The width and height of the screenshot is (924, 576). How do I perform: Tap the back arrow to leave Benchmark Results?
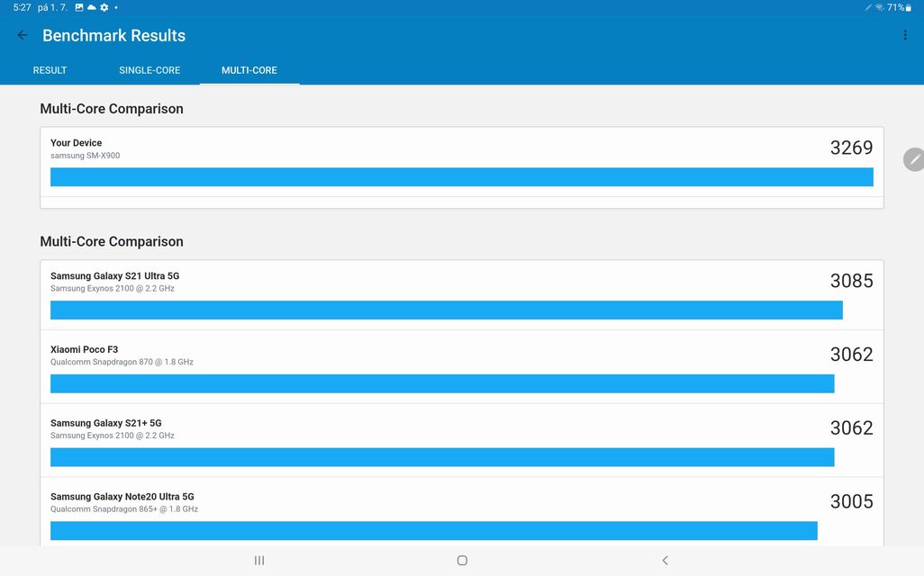22,34
